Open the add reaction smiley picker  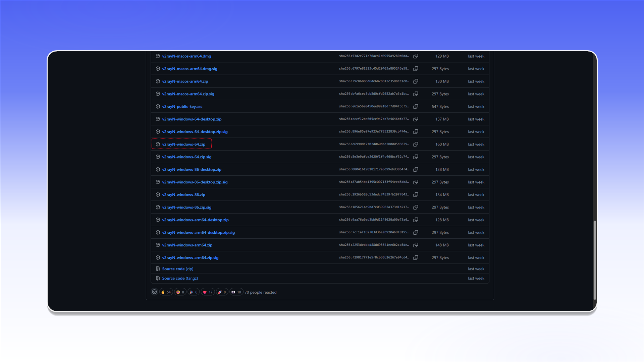(154, 292)
